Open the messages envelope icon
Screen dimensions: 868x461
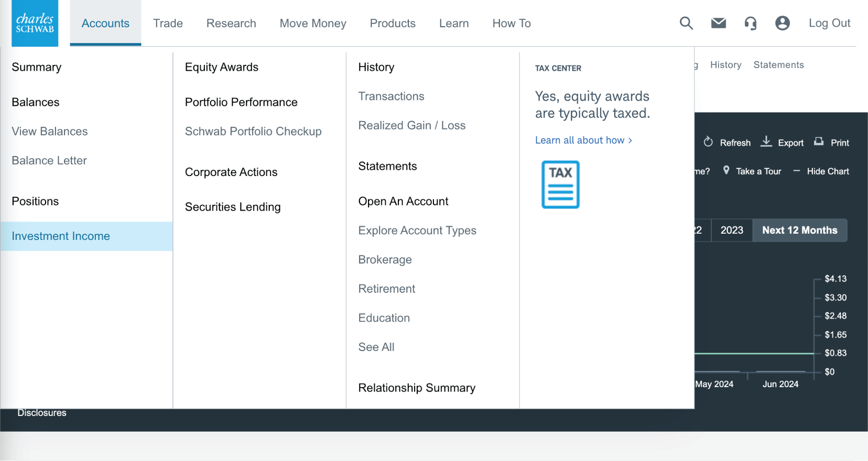tap(718, 23)
